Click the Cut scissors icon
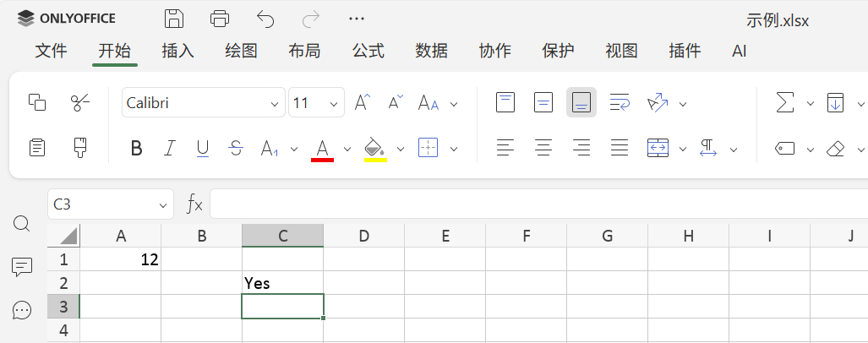The image size is (868, 343). point(80,103)
